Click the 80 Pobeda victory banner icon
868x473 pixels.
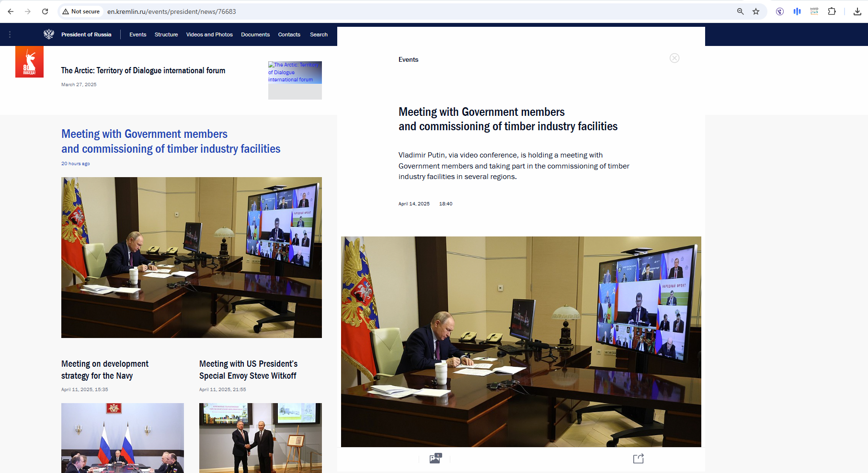pyautogui.click(x=29, y=62)
